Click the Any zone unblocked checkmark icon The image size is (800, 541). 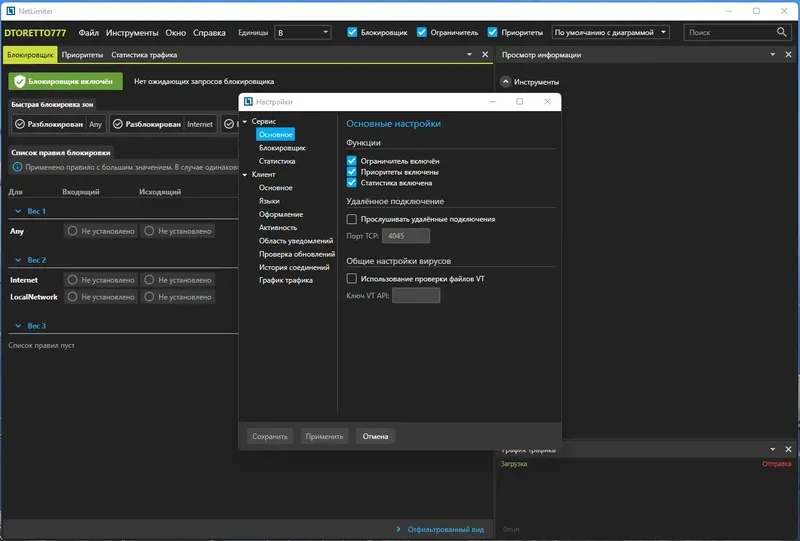20,124
